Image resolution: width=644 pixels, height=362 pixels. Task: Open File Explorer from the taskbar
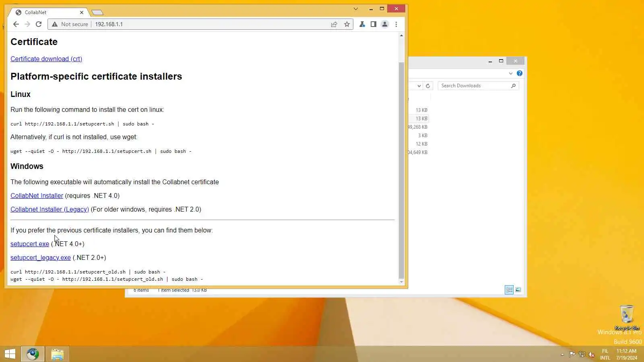tap(57, 354)
